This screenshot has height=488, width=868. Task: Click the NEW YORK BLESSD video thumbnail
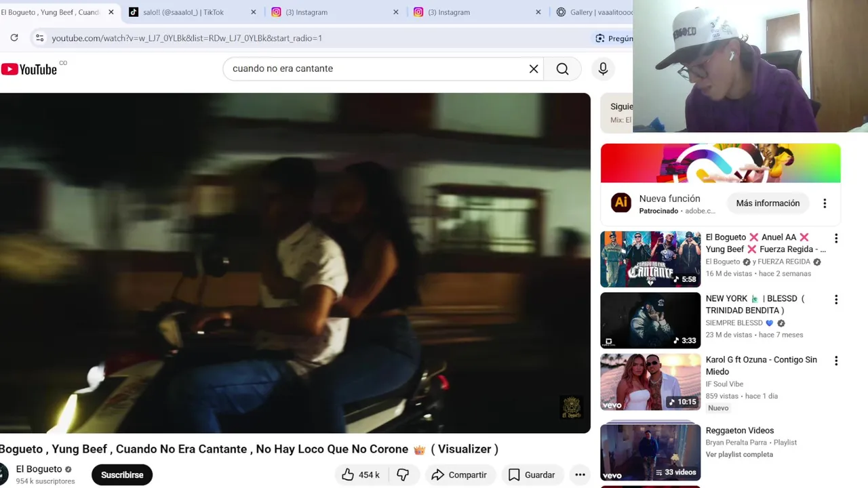[650, 321]
